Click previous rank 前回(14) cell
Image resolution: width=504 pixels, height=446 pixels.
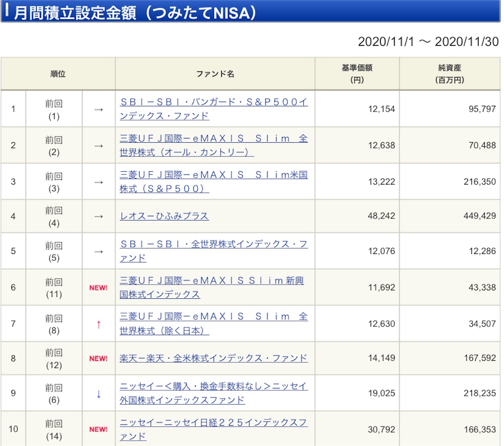pyautogui.click(x=54, y=430)
